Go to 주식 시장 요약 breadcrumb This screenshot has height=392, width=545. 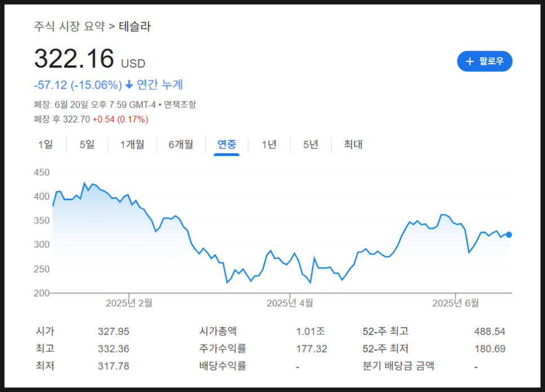[x=69, y=26]
